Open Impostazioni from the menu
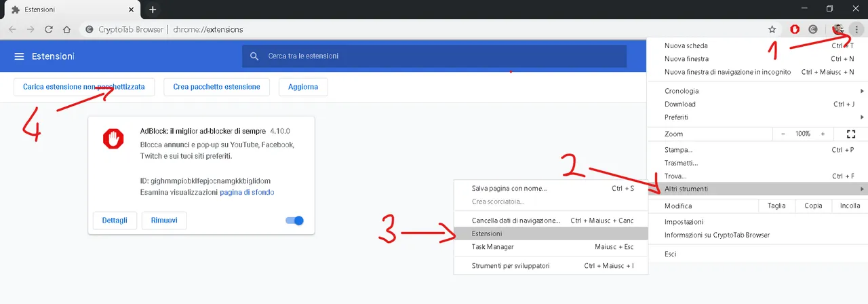The height and width of the screenshot is (304, 868). pos(757,222)
